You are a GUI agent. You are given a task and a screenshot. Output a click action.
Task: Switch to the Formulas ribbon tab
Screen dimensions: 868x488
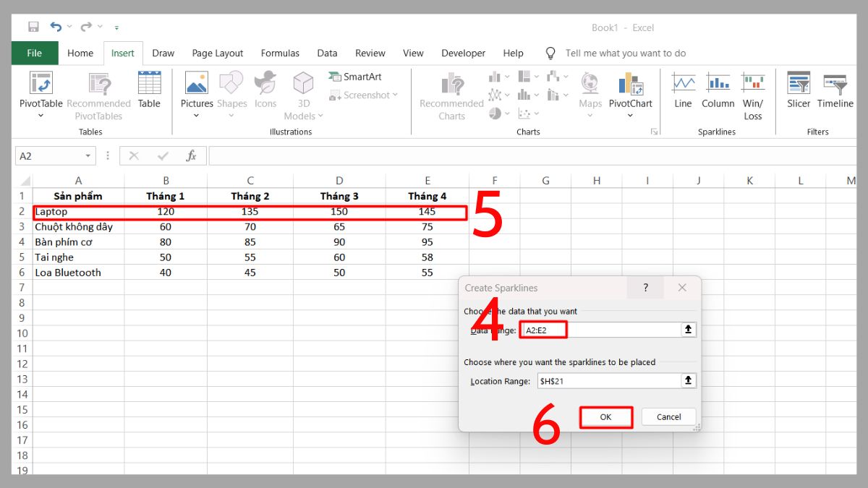(280, 53)
